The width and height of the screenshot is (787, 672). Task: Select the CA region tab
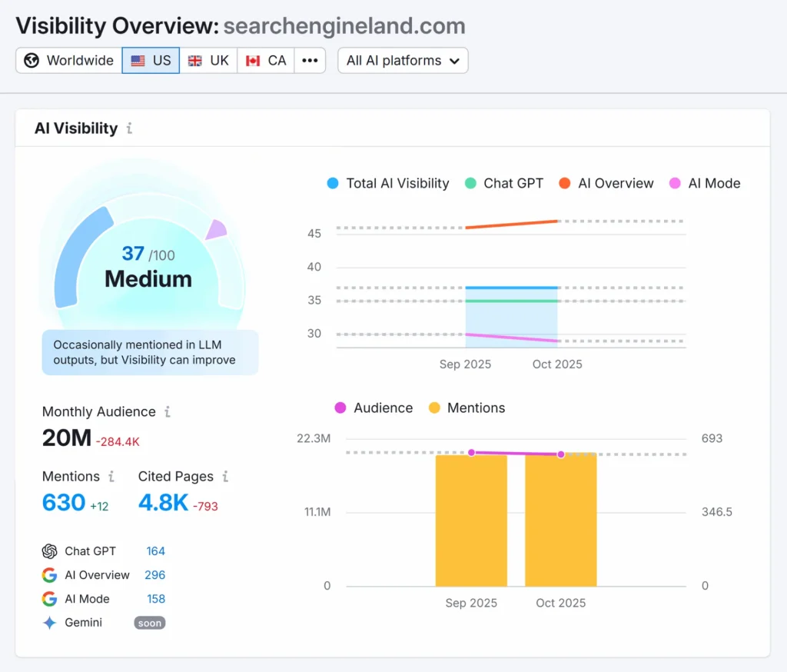[266, 61]
